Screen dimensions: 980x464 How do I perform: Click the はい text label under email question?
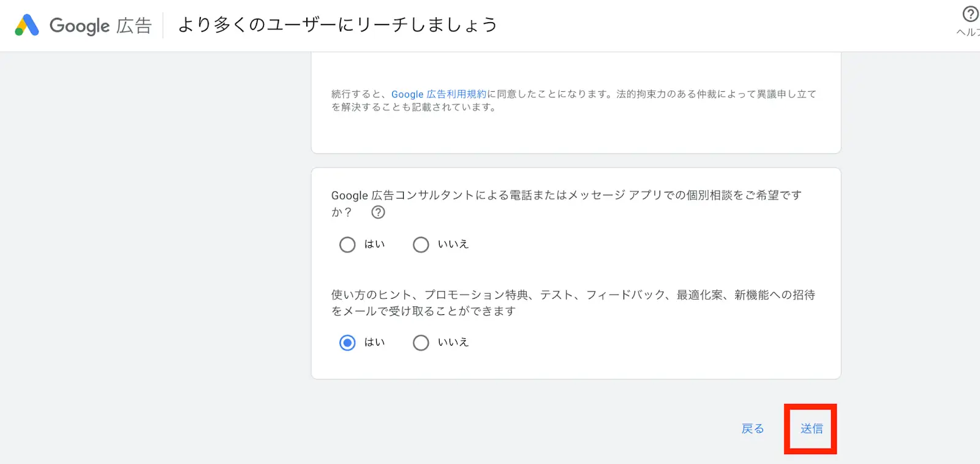point(374,342)
